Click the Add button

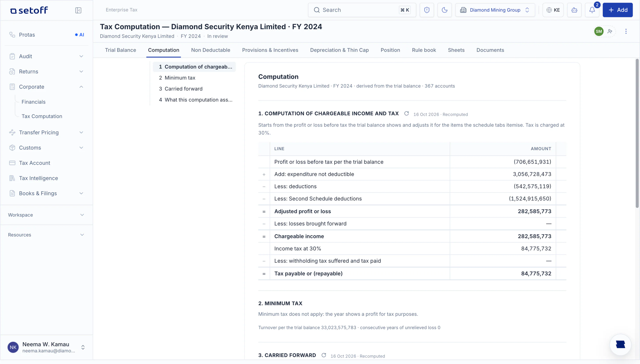[617, 10]
